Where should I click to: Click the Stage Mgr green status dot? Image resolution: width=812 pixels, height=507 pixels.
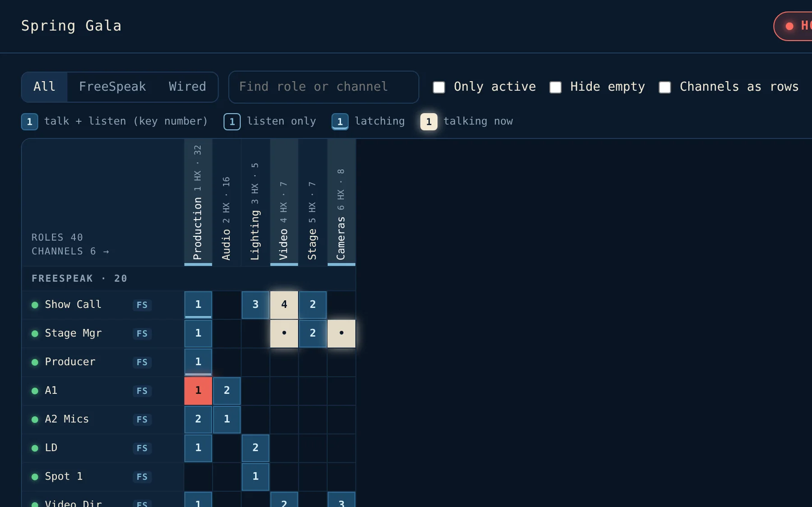click(x=35, y=334)
